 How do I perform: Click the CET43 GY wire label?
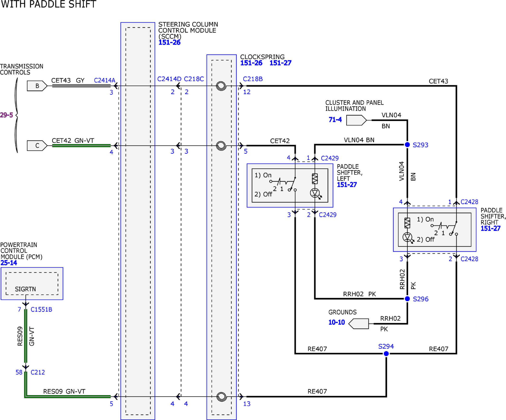tap(68, 80)
